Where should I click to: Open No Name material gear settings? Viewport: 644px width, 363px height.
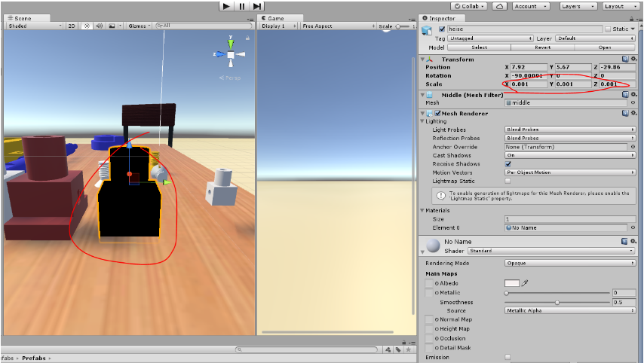point(633,241)
